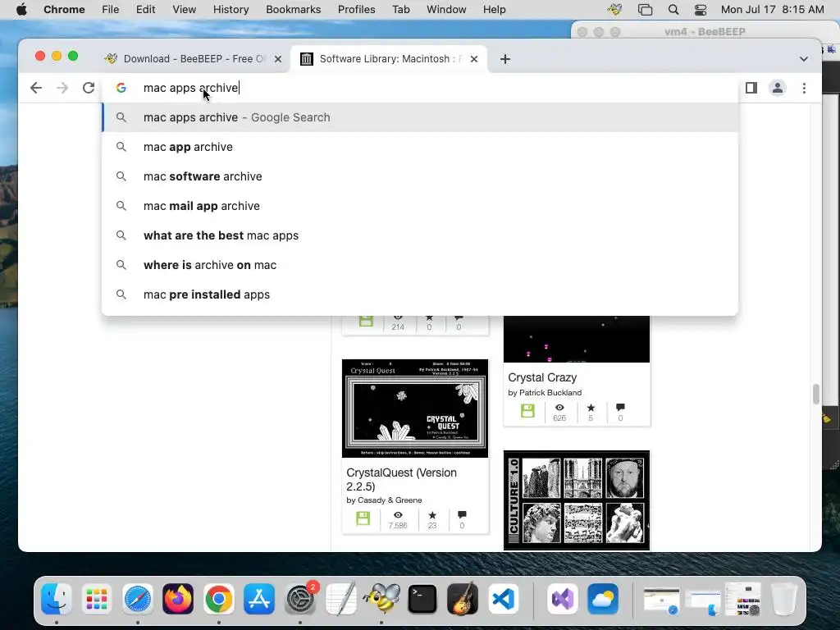This screenshot has height=630, width=840.
Task: Click the BeeBEEP menu bar icon
Action: (614, 9)
